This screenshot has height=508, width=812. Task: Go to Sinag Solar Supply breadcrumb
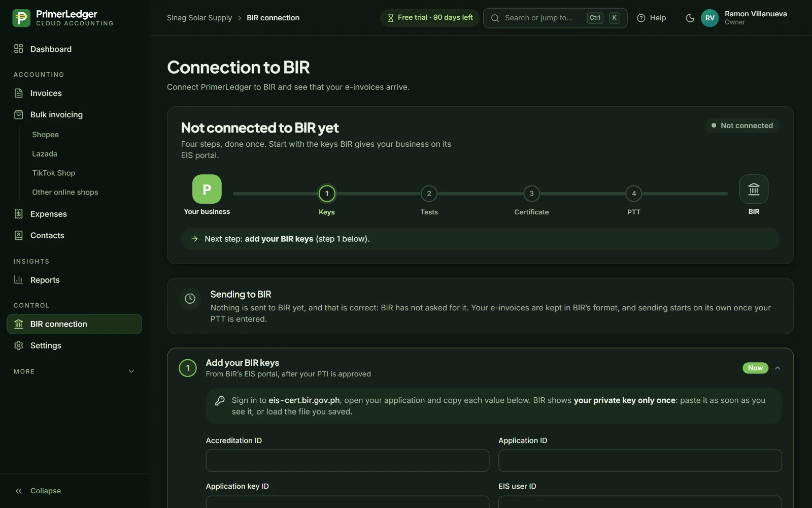(199, 18)
